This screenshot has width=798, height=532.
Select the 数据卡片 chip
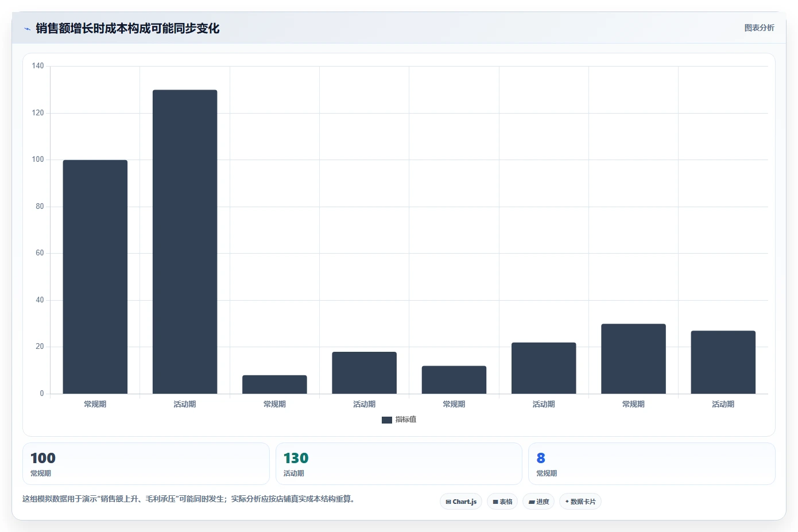coord(580,502)
